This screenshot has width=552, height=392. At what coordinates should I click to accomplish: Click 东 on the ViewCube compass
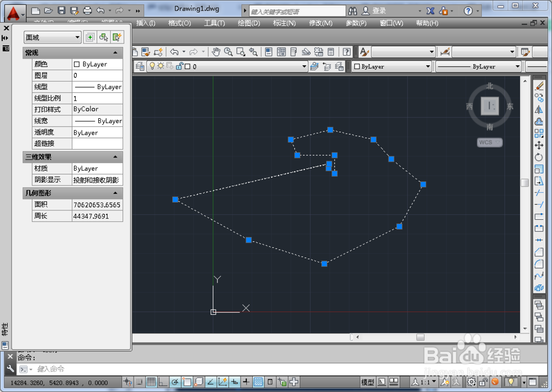click(x=509, y=106)
